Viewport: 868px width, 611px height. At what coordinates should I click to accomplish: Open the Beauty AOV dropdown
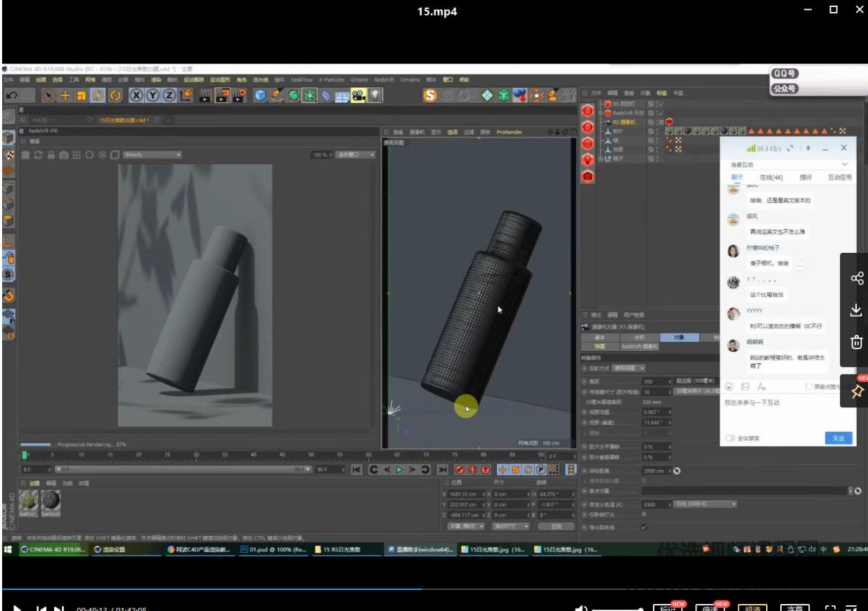153,155
